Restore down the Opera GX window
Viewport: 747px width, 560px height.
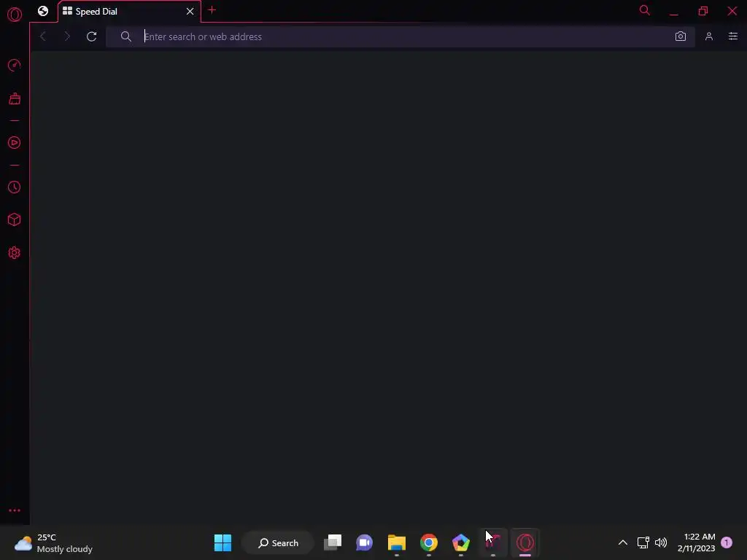pyautogui.click(x=703, y=11)
